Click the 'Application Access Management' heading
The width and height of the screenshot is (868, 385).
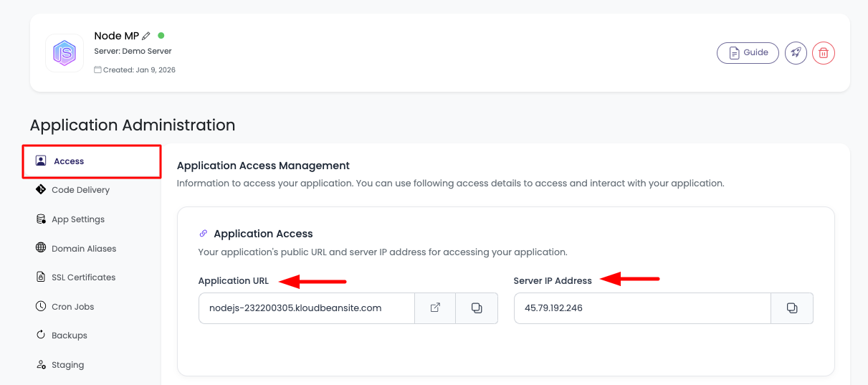point(263,166)
